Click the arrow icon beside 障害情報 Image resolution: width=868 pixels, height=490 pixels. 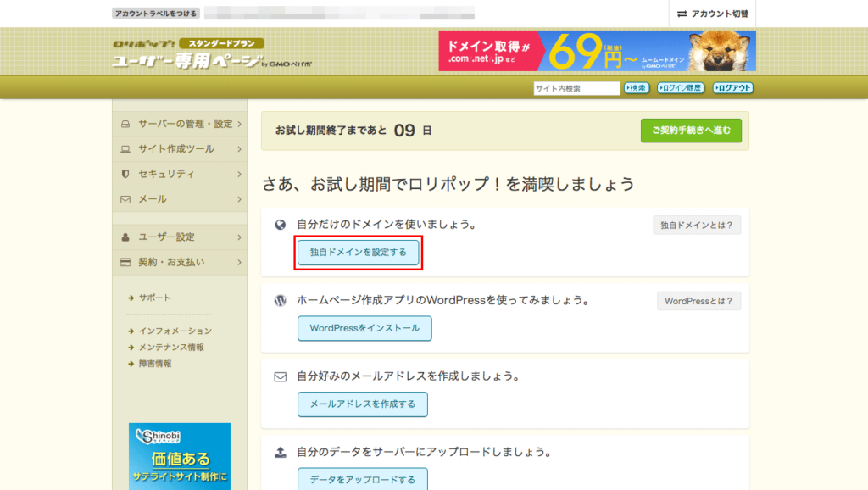[131, 364]
